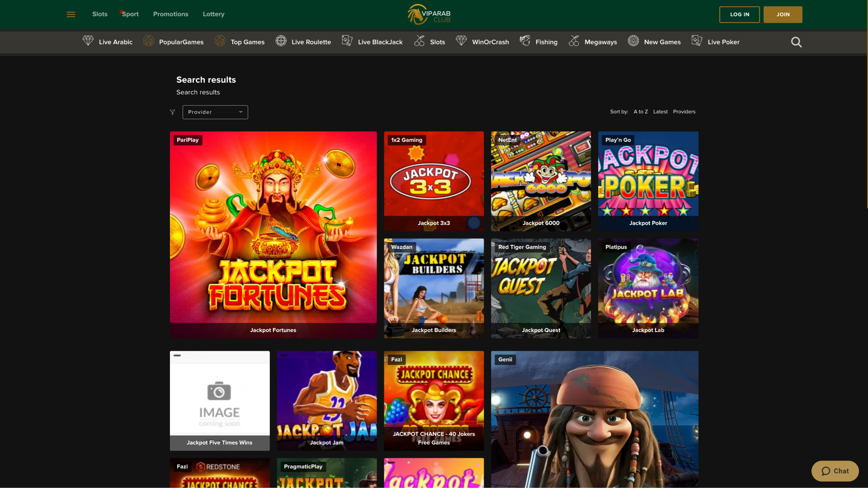868x488 pixels.
Task: Select the Top Games category icon
Action: tap(220, 42)
